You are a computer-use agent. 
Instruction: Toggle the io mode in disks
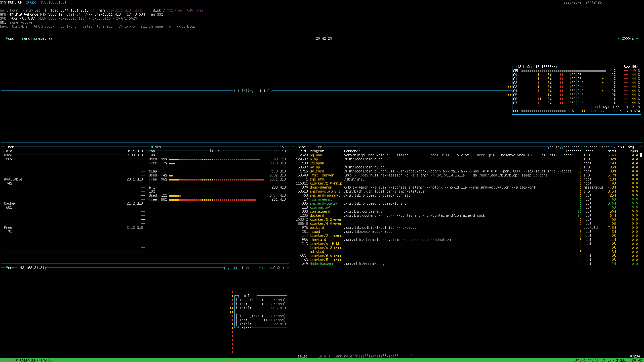click(282, 147)
